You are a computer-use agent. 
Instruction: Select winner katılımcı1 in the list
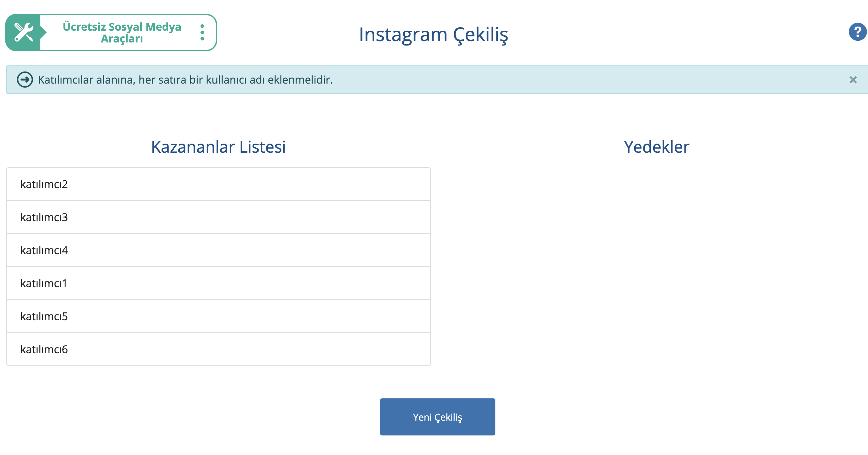(x=219, y=283)
